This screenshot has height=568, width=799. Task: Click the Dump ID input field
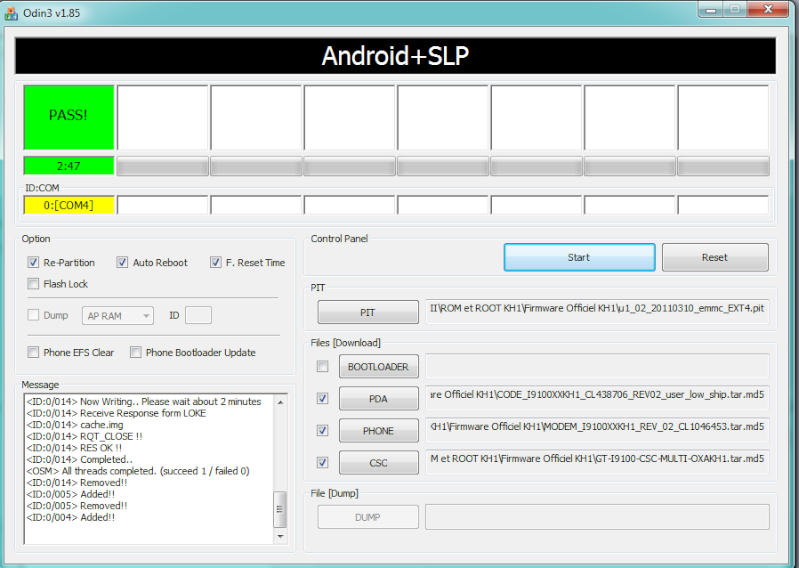click(x=198, y=315)
